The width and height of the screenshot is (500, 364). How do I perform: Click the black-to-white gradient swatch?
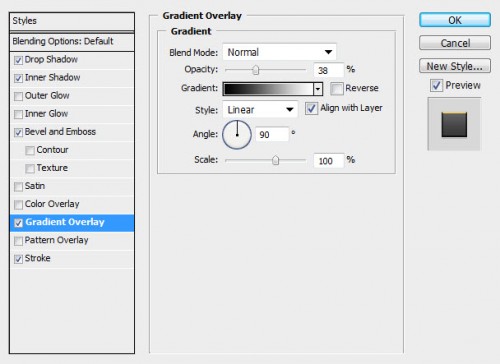point(268,89)
